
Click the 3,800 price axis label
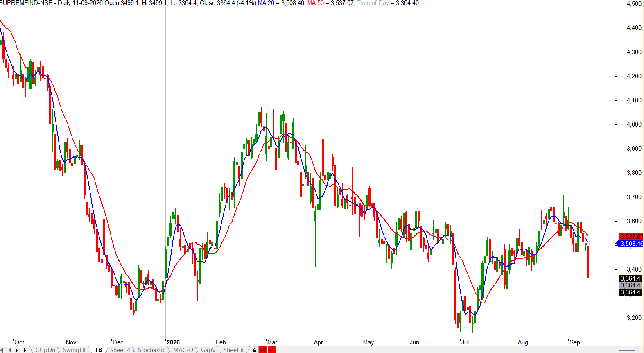(x=634, y=173)
